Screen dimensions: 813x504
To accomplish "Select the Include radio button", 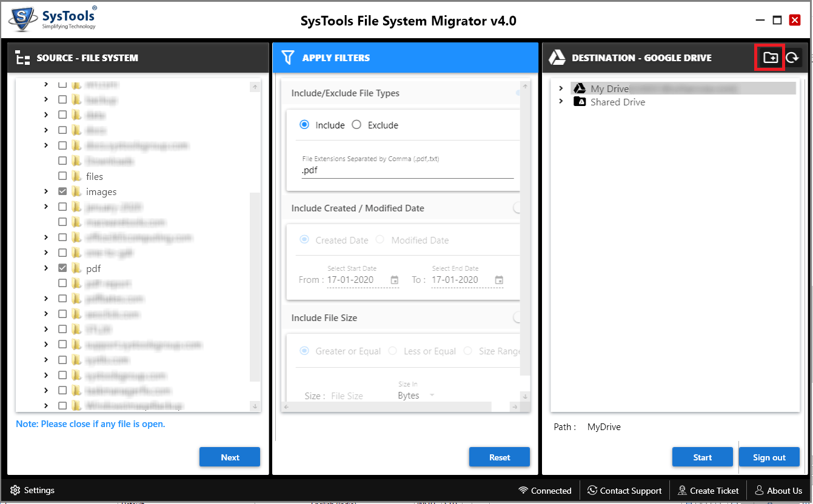I will point(305,125).
